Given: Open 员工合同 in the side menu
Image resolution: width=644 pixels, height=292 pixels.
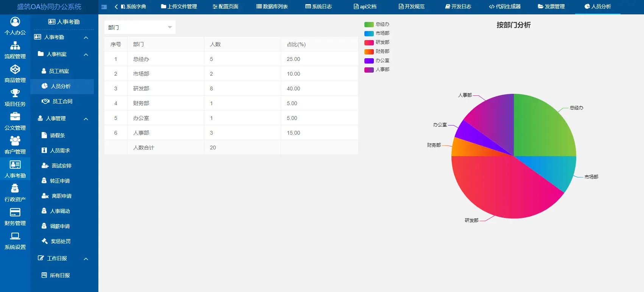Looking at the screenshot, I should [62, 101].
